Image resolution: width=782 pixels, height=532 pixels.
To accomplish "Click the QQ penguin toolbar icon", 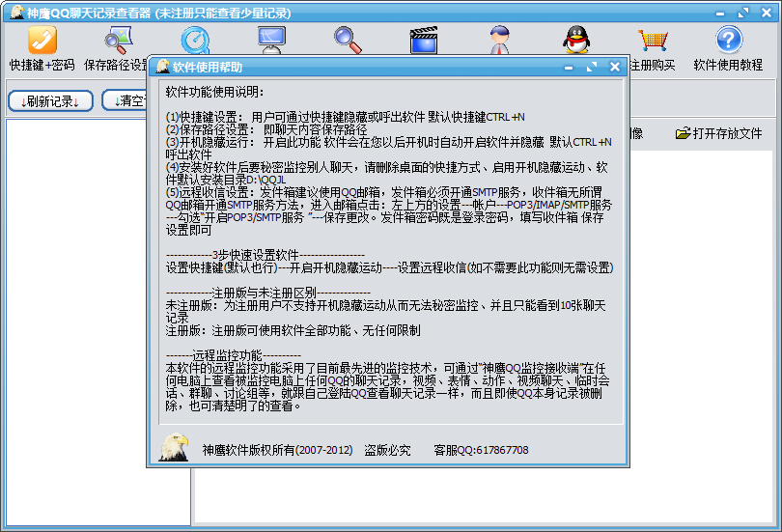I will (x=576, y=40).
